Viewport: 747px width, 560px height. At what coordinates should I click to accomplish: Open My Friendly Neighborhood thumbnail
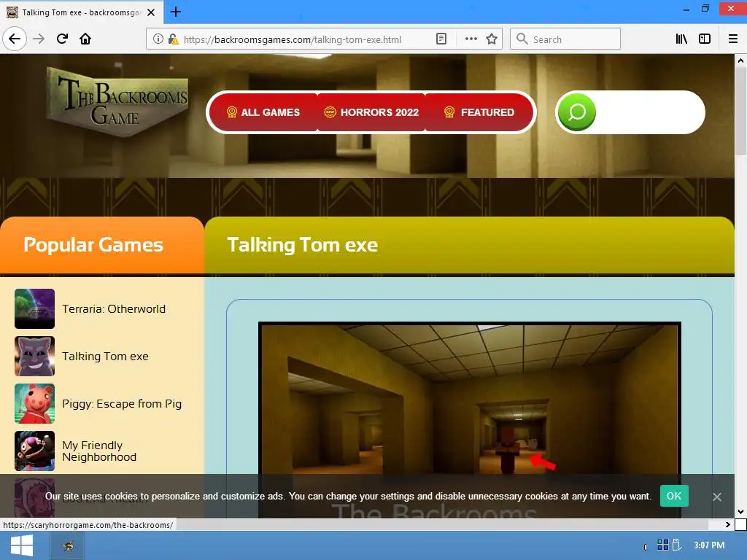click(x=34, y=451)
